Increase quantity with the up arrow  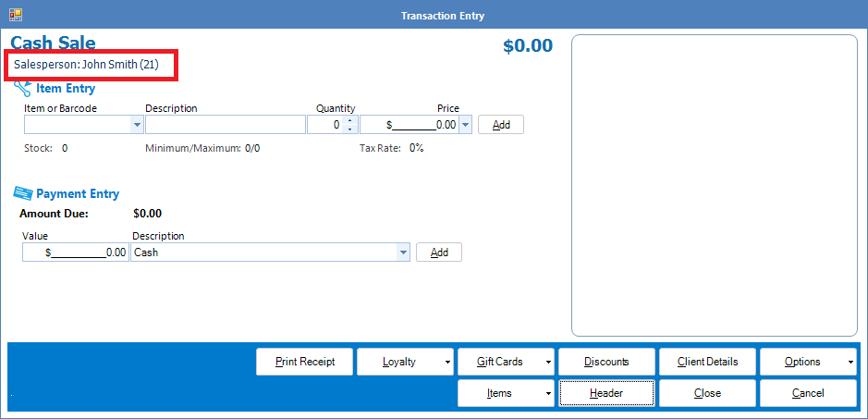tap(349, 120)
